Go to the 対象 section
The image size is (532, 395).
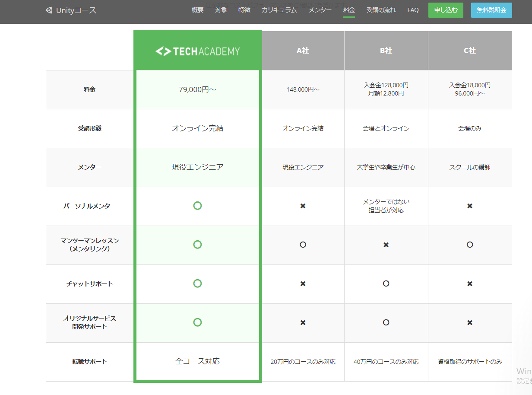pyautogui.click(x=221, y=10)
